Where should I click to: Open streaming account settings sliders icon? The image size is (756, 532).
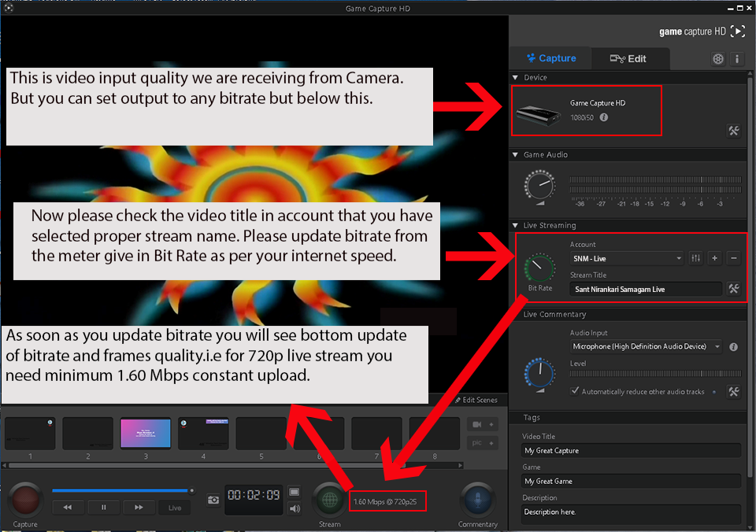695,258
